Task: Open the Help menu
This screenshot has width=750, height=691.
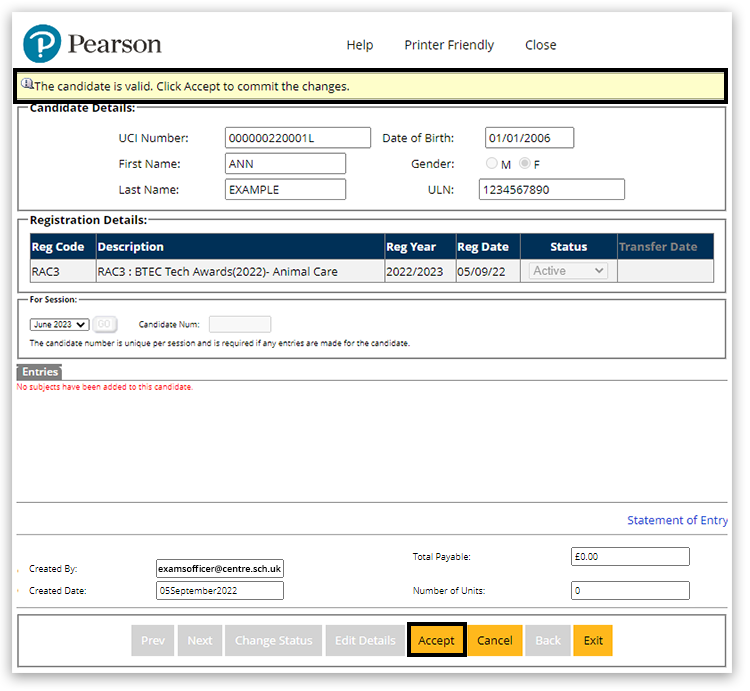Action: tap(359, 45)
